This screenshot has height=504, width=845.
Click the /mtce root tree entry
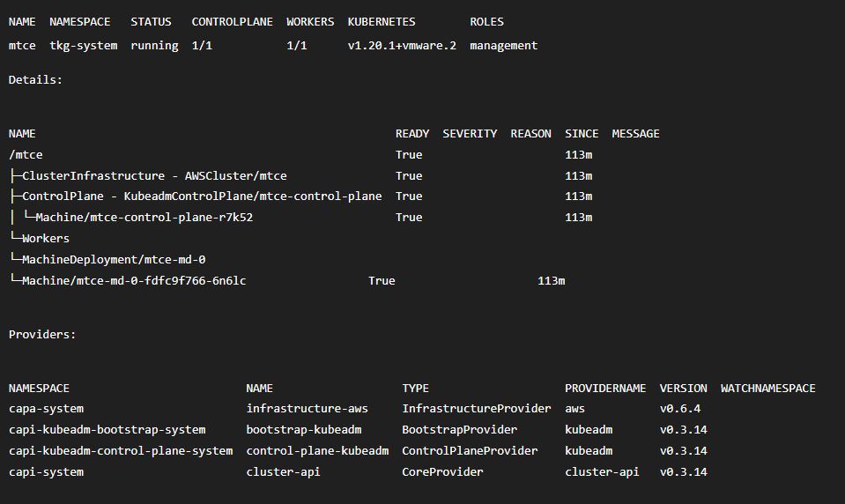click(26, 155)
